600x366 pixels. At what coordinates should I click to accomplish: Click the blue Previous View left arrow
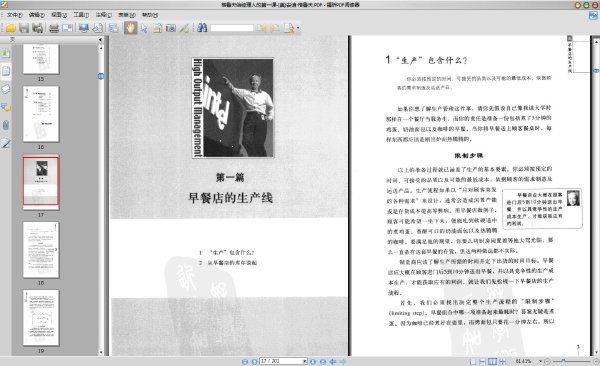pos(333,361)
